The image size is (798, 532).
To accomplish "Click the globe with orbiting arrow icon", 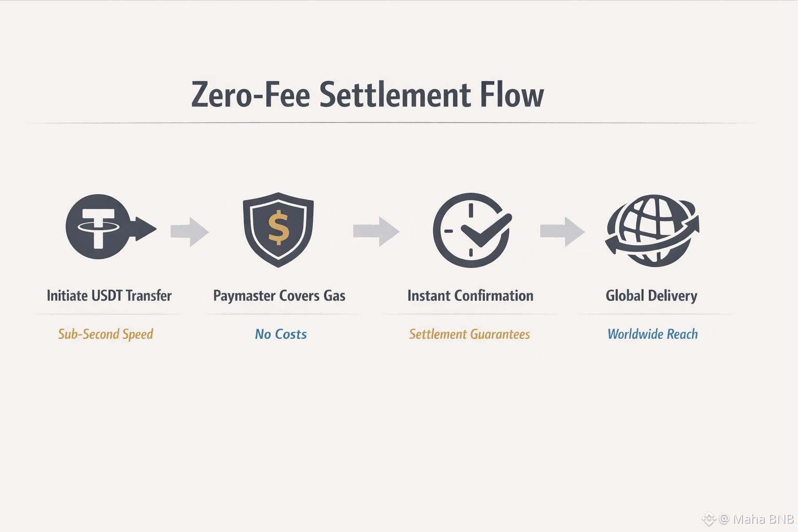I will click(x=653, y=230).
